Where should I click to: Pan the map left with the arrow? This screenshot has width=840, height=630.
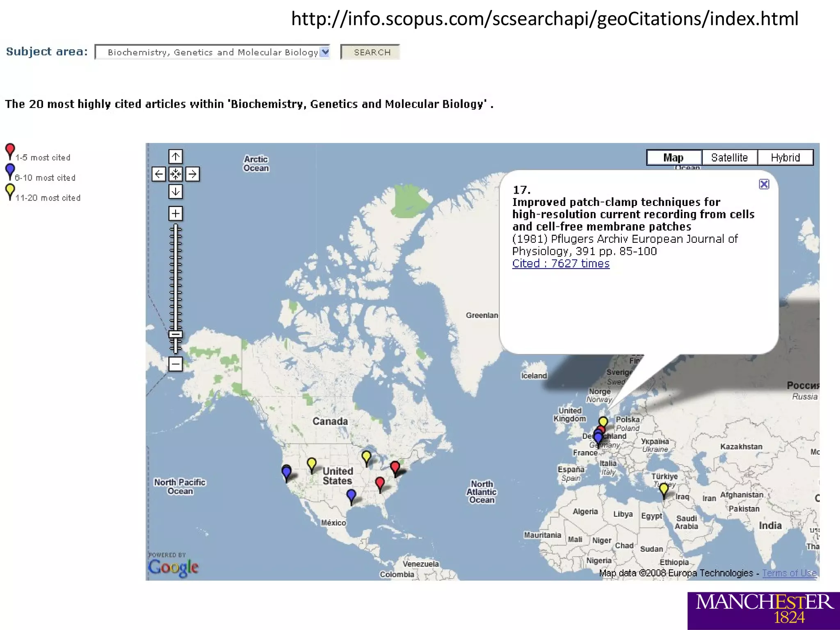[x=159, y=174]
